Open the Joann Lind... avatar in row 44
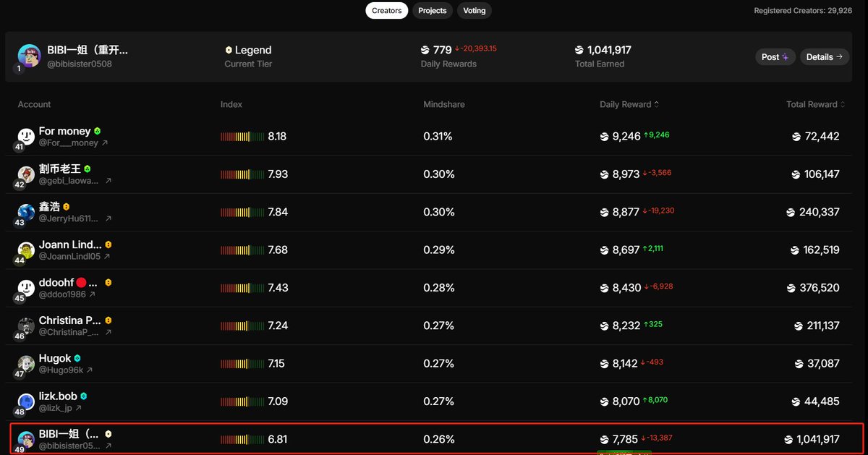 pos(27,250)
